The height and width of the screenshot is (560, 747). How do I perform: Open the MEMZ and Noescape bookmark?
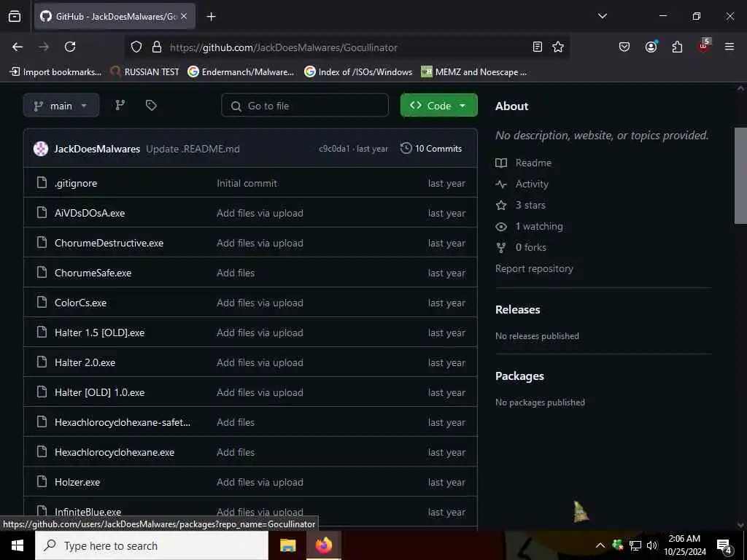[x=474, y=72]
